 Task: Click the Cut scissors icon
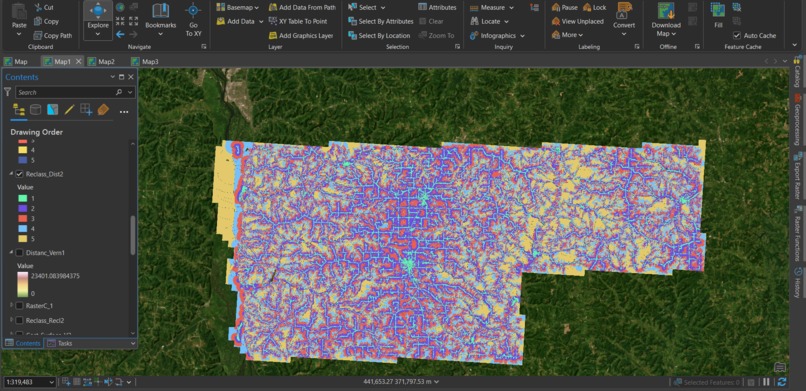(x=39, y=8)
